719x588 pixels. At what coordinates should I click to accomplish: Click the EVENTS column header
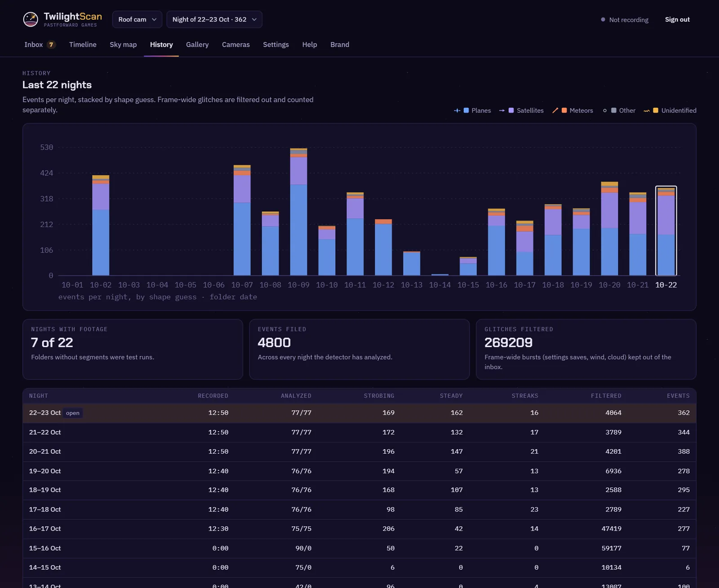click(x=678, y=396)
